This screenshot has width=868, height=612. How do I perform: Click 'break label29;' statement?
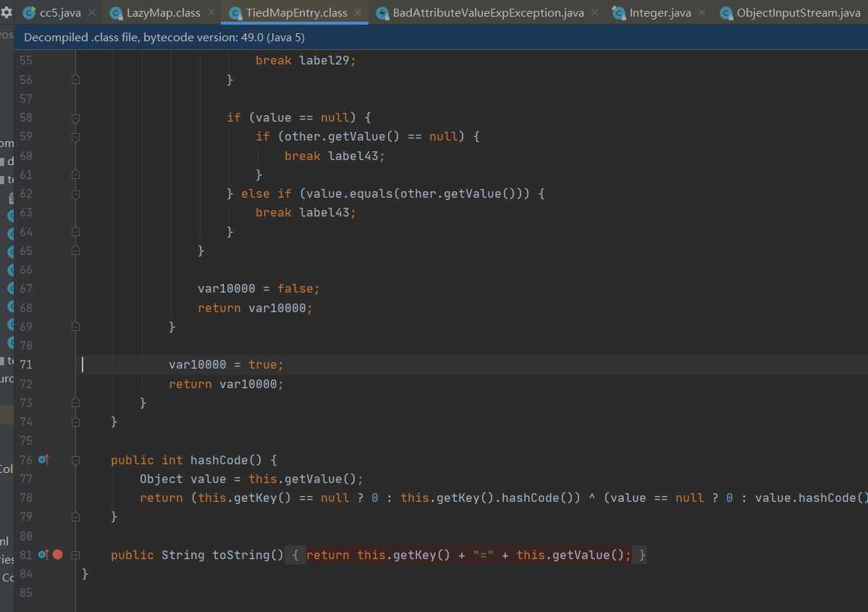tap(306, 60)
